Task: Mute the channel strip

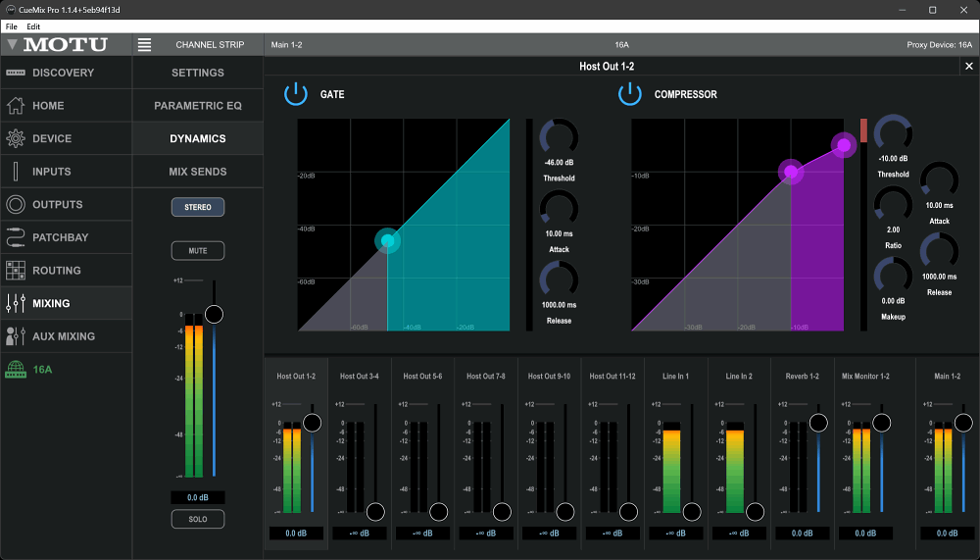Action: pyautogui.click(x=198, y=251)
